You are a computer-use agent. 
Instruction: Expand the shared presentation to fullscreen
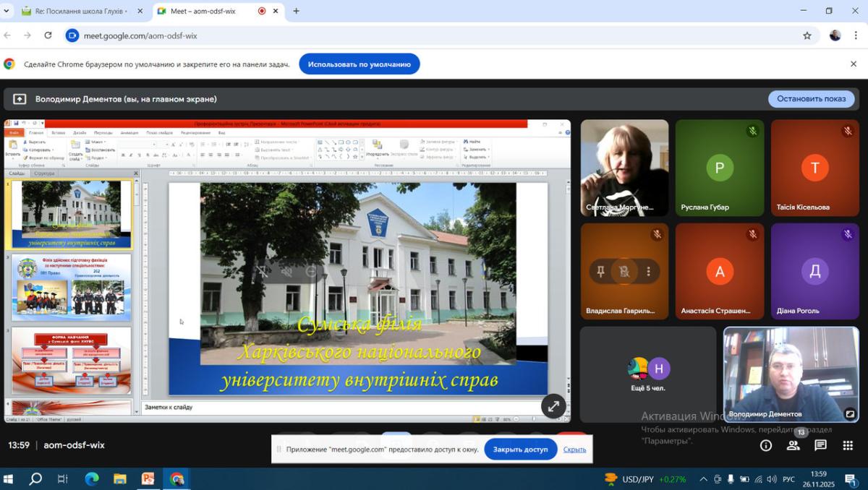tap(553, 406)
